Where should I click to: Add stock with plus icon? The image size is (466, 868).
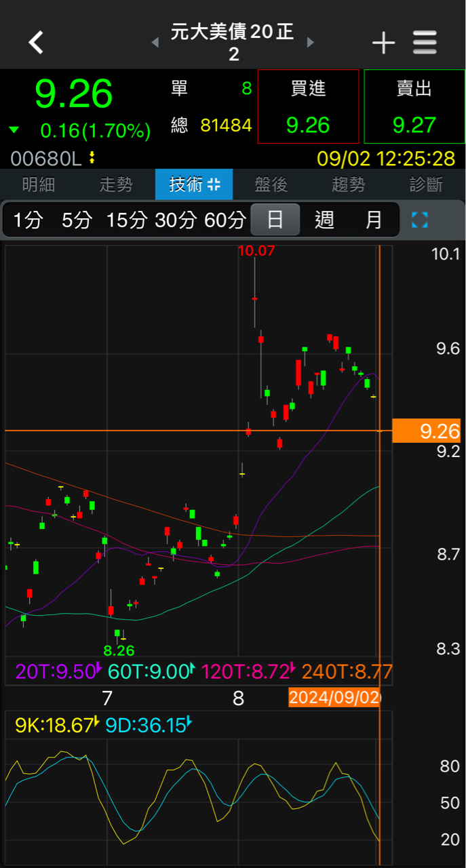click(x=383, y=43)
